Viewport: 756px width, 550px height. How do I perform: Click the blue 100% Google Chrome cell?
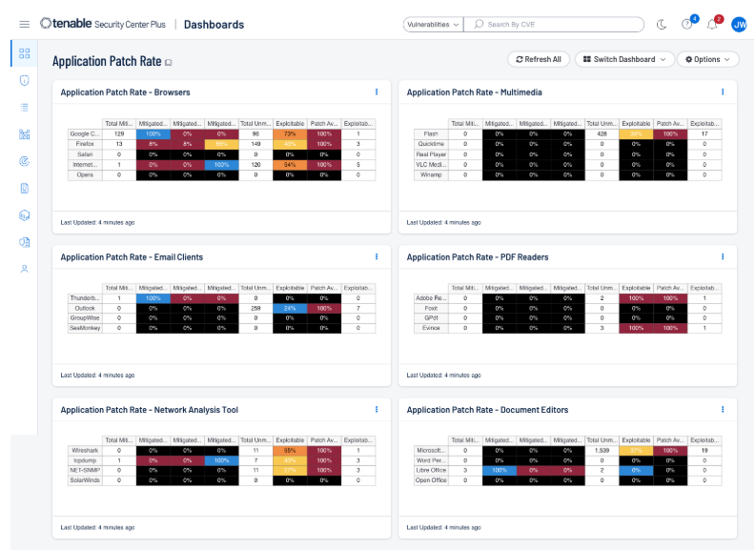pos(153,134)
